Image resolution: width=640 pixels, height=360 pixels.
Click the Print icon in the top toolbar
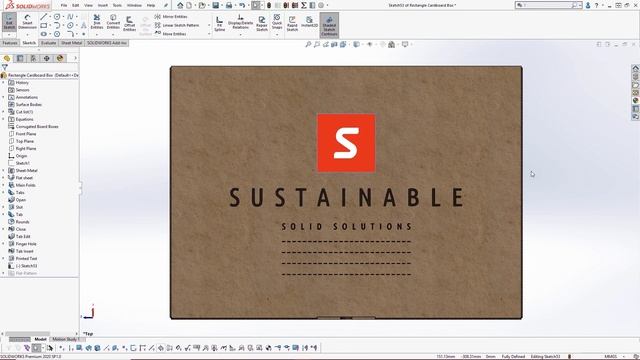click(229, 5)
